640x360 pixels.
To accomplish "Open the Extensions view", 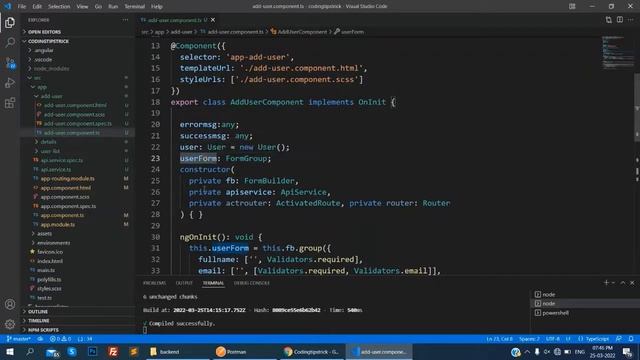I will 10,103.
